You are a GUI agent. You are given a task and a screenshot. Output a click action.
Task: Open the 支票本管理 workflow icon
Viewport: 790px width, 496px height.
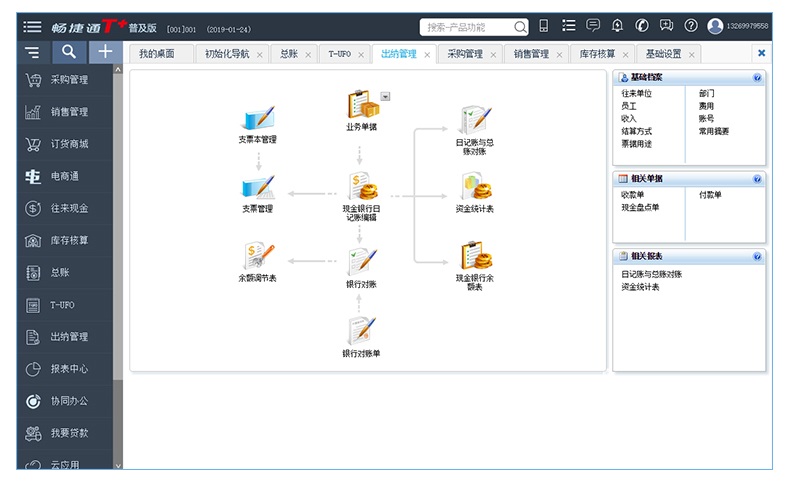[x=258, y=118]
